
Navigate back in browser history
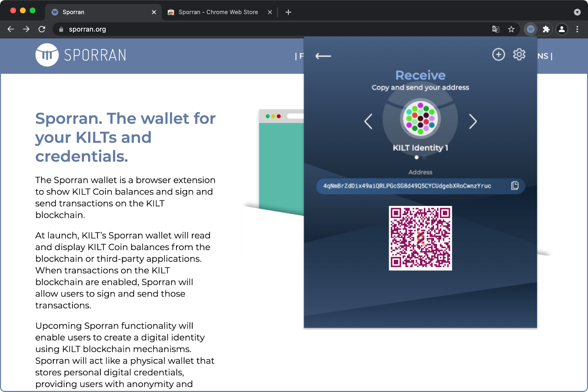pos(11,29)
